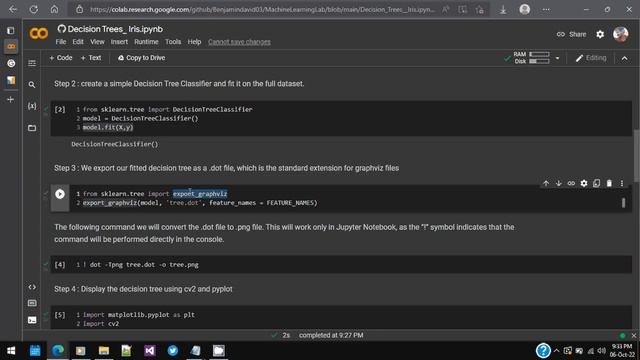Open Files folder panel icon

click(x=32, y=128)
